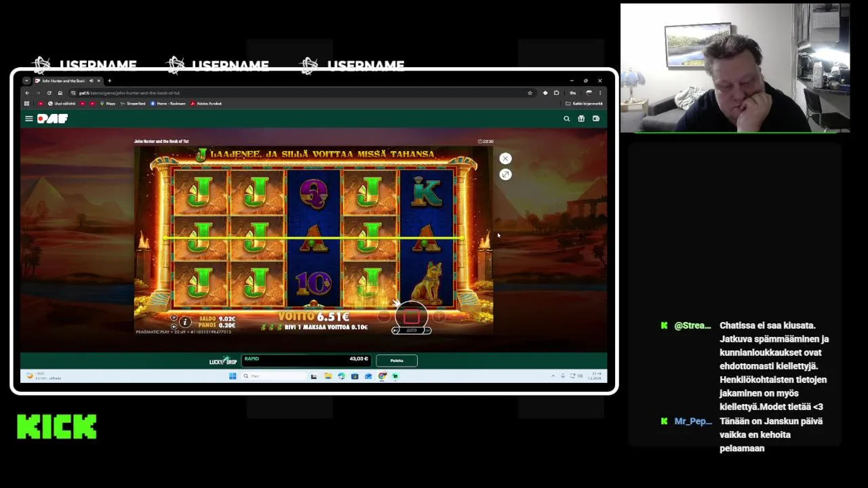Reload the browser page
This screenshot has height=488, width=868.
49,93
